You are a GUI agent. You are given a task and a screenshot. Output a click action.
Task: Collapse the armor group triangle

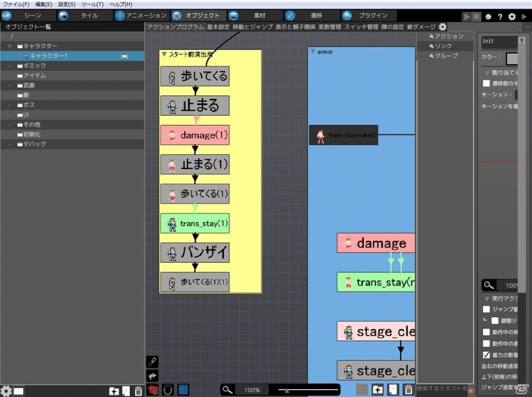point(313,51)
